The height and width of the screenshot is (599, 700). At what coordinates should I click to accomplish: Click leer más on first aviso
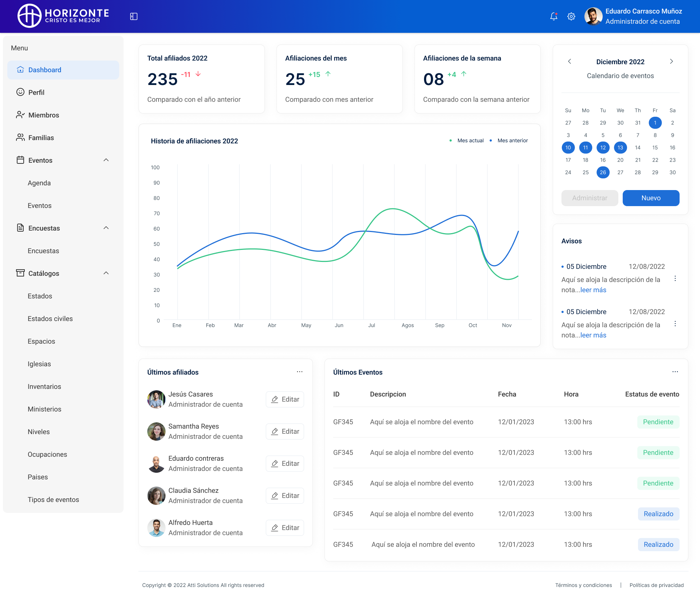tap(593, 290)
